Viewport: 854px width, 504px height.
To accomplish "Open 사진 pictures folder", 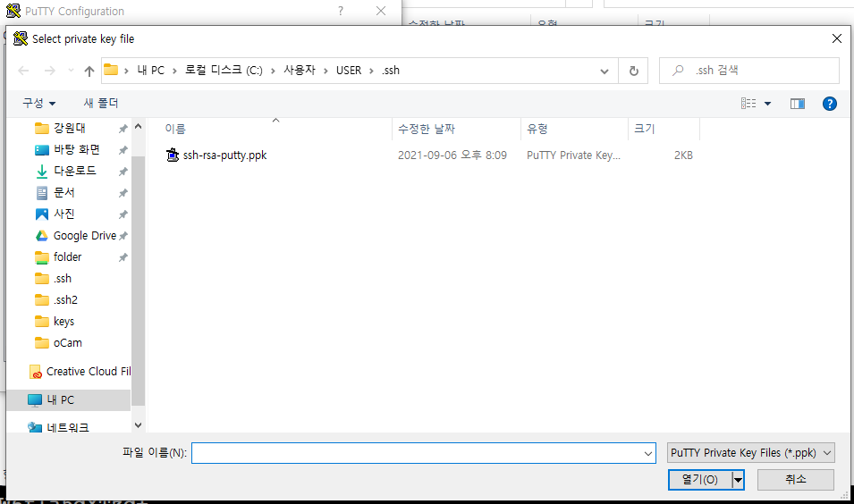I will pos(63,214).
